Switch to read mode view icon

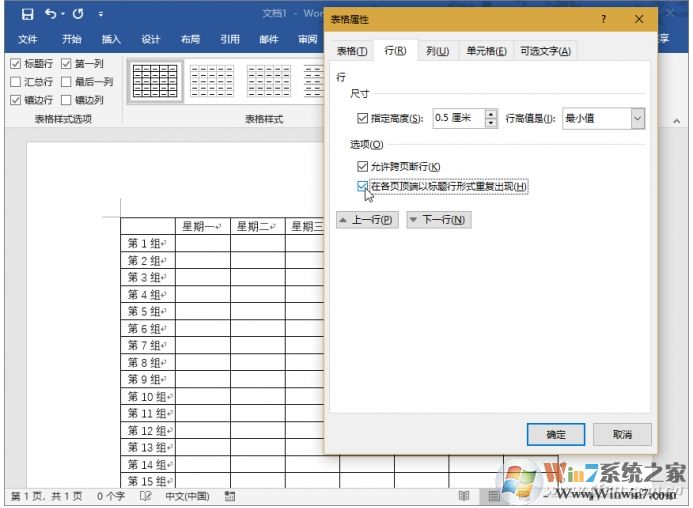pos(464,497)
